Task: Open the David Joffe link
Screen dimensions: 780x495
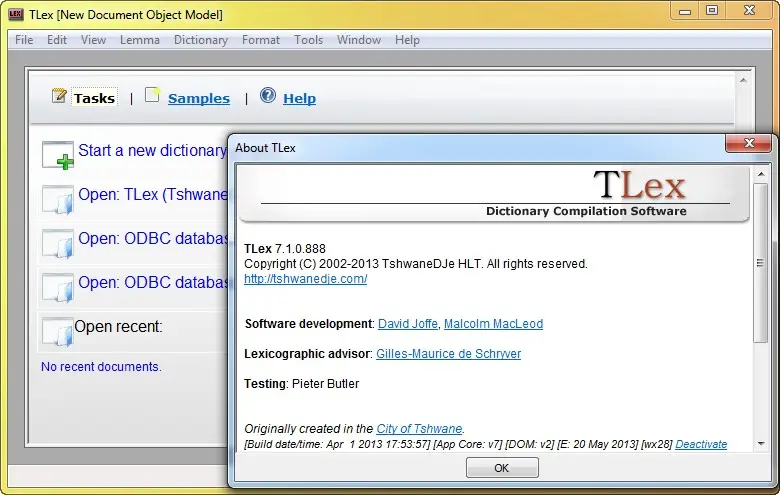Action: pos(408,324)
